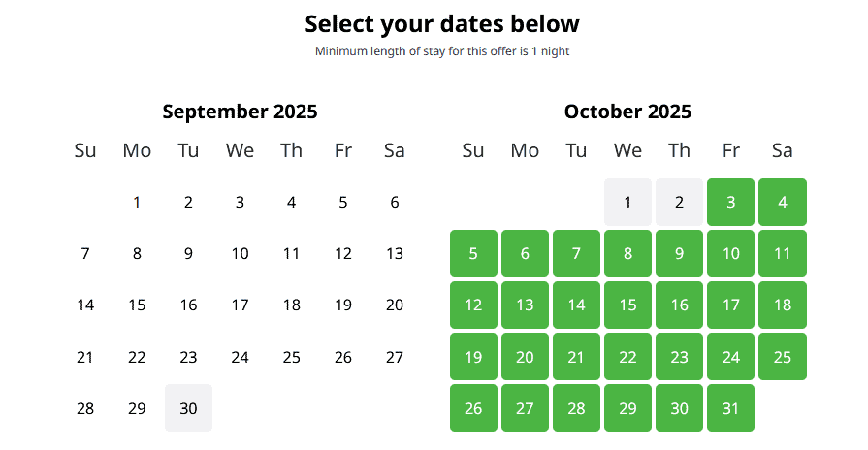Select the highlighted September 30 date
Screen dimensions: 868x450
188,407
